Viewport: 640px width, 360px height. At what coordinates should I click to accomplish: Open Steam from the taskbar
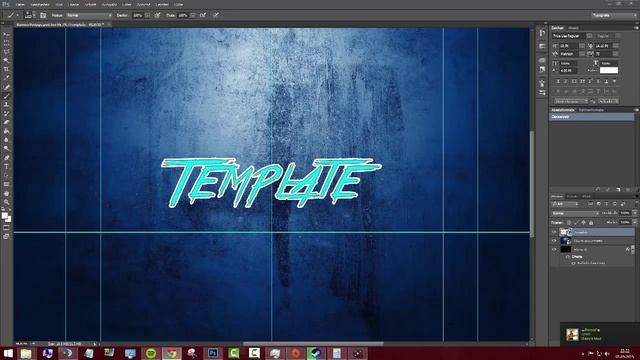click(315, 353)
